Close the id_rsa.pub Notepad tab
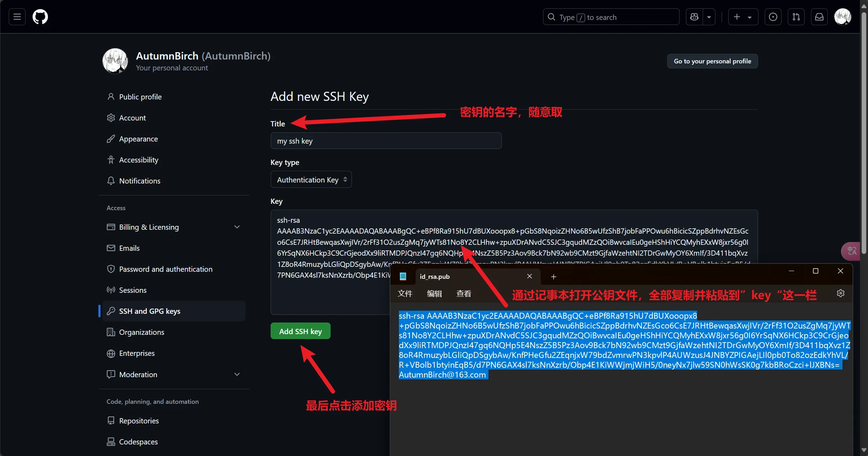 529,276
